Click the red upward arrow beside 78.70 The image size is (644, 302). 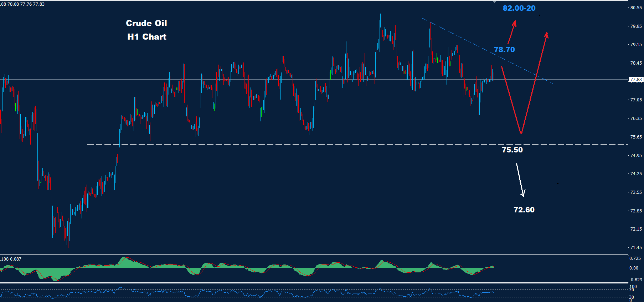coord(511,32)
